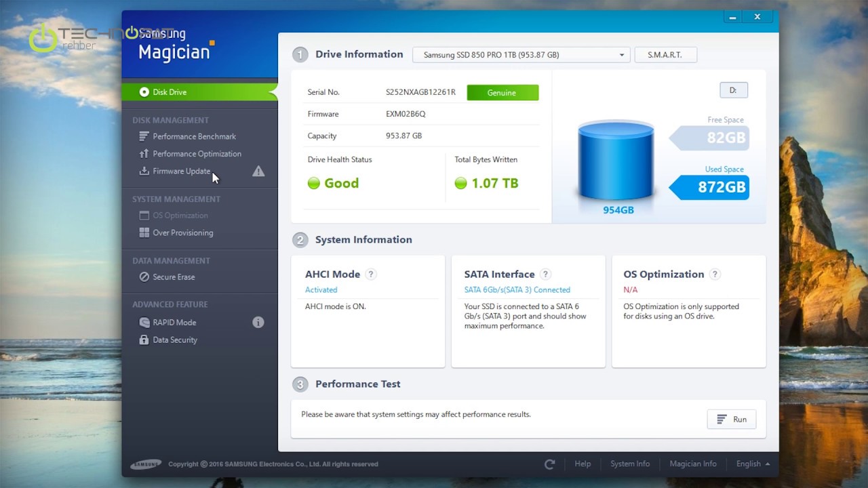
Task: Open the Disk Drive section
Action: (199, 92)
